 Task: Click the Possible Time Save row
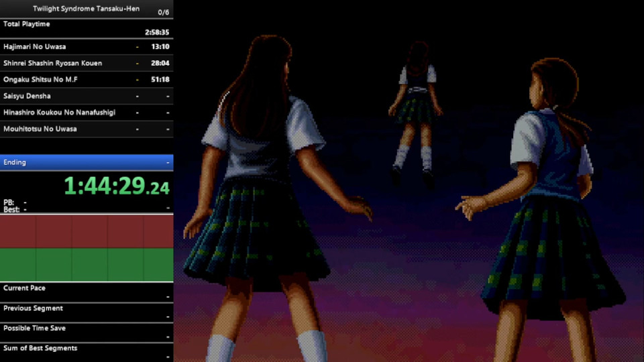[87, 333]
